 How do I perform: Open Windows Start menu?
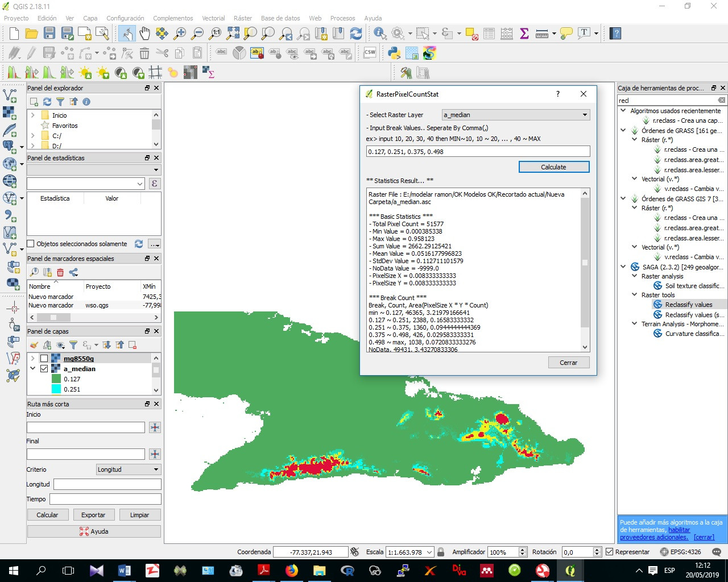click(14, 571)
